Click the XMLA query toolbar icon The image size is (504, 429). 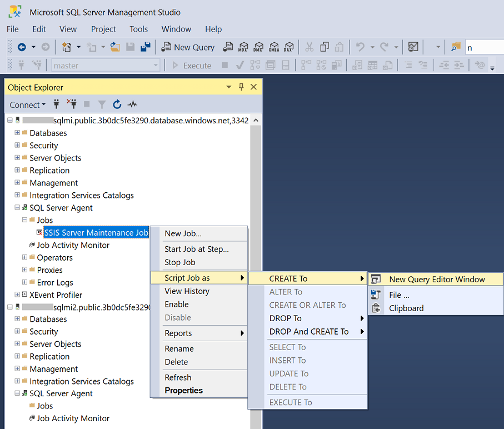[x=273, y=47]
